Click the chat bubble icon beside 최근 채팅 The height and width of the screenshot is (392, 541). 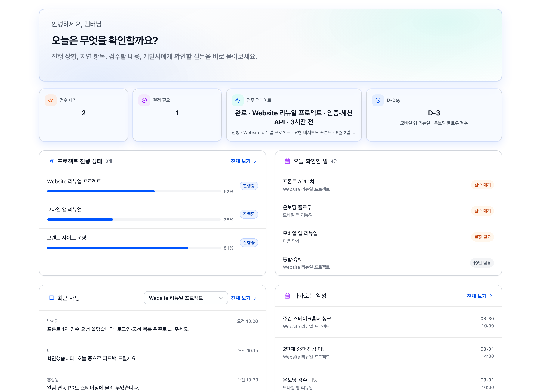click(51, 298)
